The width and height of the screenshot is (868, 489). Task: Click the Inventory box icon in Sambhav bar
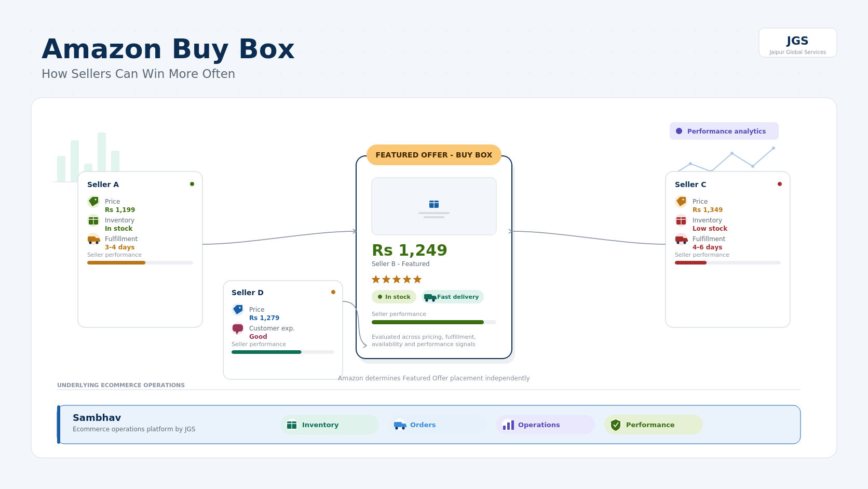(x=292, y=425)
